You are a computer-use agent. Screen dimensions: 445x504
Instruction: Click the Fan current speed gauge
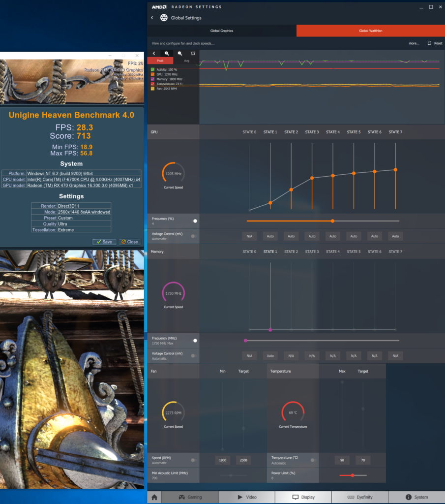[174, 413]
